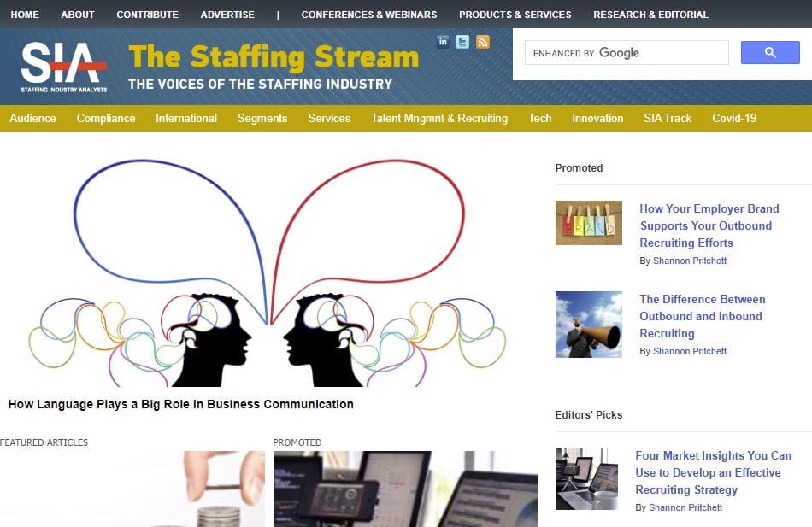Open CONFERENCES & WEBINARS menu
812x527 pixels.
(x=369, y=15)
